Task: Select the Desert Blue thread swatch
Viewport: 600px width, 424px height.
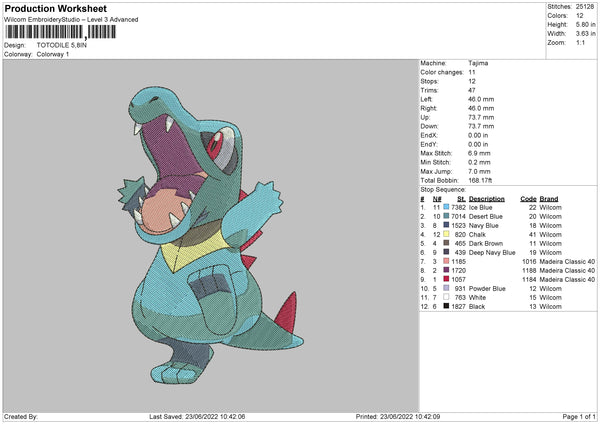Action: tap(449, 216)
